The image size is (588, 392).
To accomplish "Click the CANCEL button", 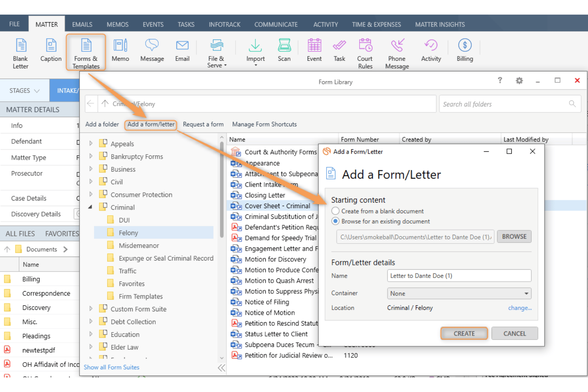I will [514, 334].
